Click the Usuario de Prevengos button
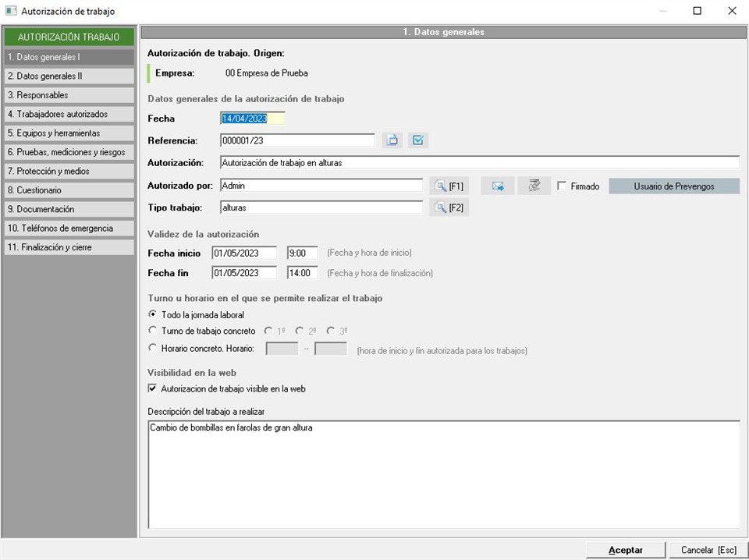 [673, 186]
